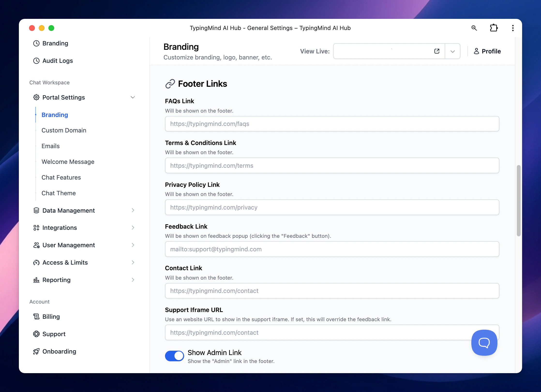
Task: Click the page vertical scrollbar thumb
Action: coord(518,201)
